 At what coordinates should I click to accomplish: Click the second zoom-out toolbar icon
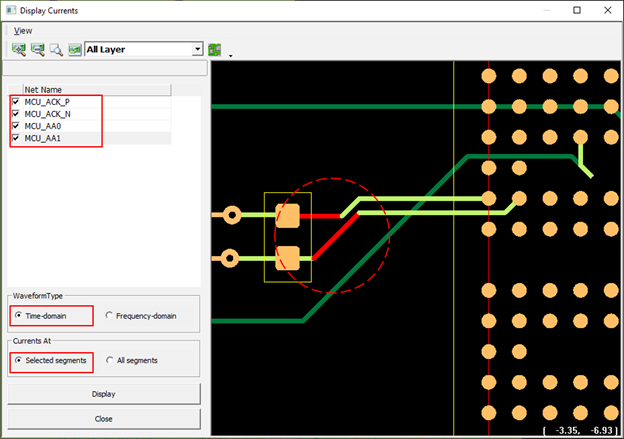[x=38, y=48]
